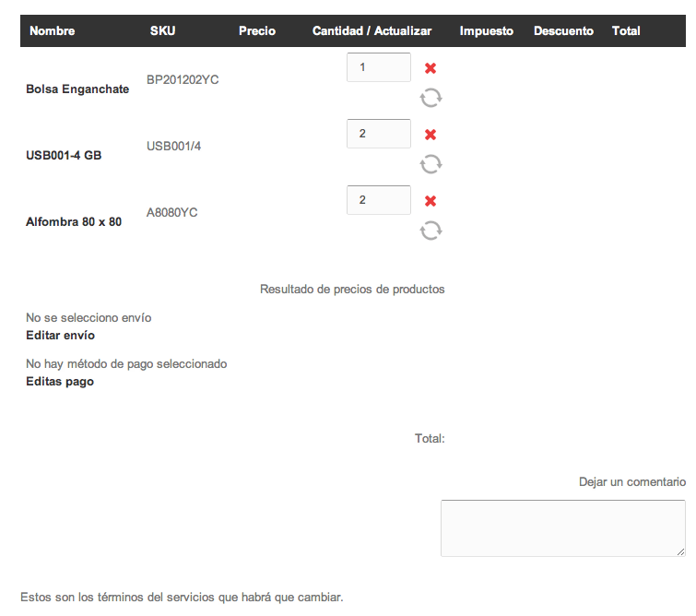Viewport: 696px width, 616px height.
Task: Refresh quantity for Bolsa Enganchate
Action: (431, 98)
